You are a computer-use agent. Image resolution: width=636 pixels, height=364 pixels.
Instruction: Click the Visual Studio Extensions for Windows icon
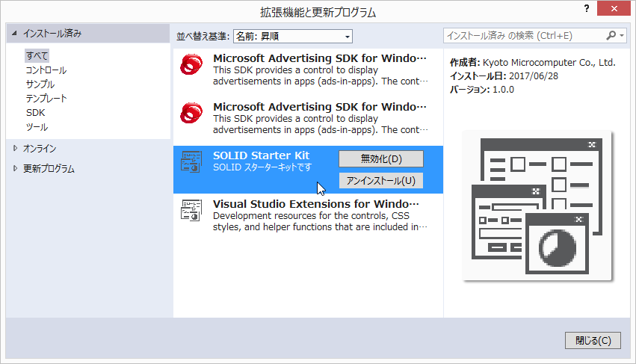pos(192,210)
